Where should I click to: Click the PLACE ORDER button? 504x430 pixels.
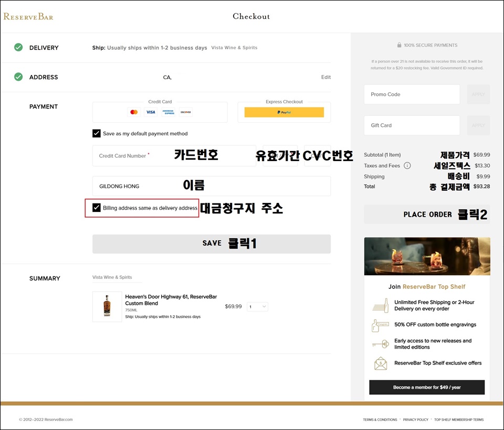click(x=427, y=214)
